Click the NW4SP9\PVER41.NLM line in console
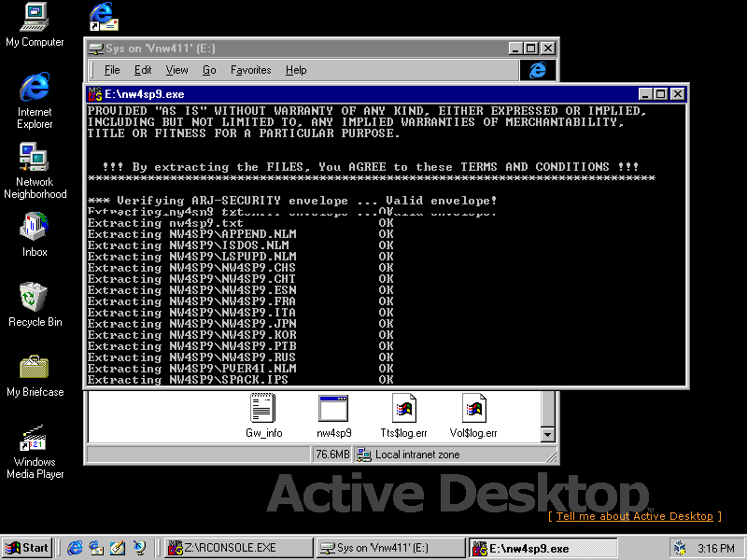The image size is (747, 560). [241, 369]
